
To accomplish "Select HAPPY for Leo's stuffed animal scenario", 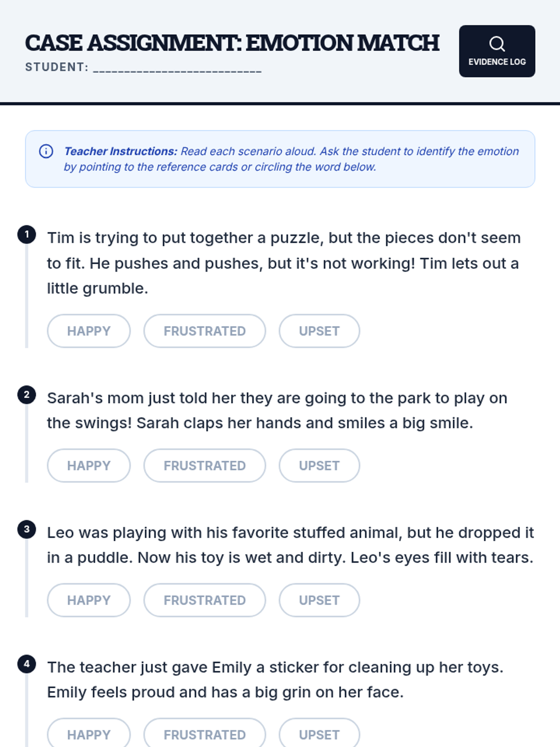I will point(89,600).
